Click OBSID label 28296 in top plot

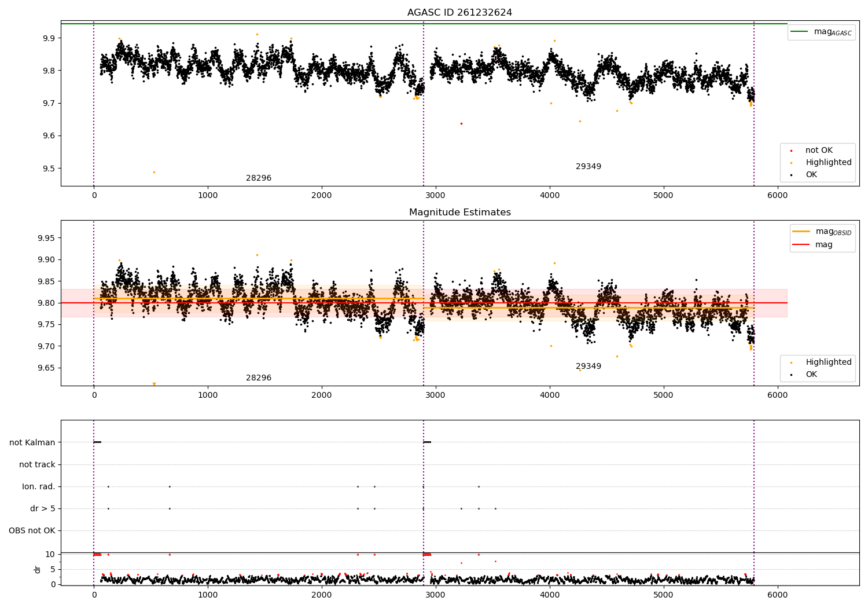[x=259, y=178]
